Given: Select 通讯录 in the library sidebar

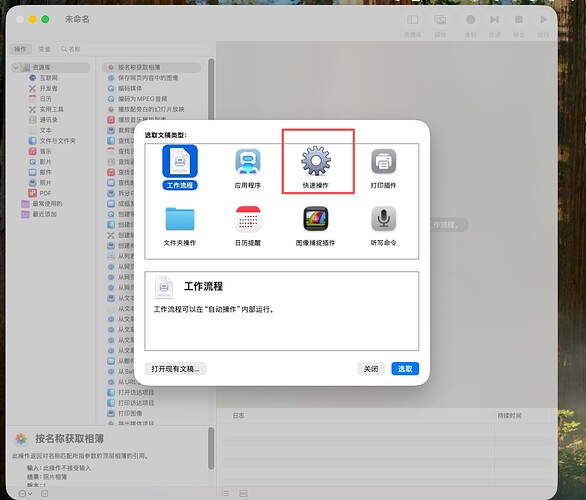Looking at the screenshot, I should [x=49, y=120].
